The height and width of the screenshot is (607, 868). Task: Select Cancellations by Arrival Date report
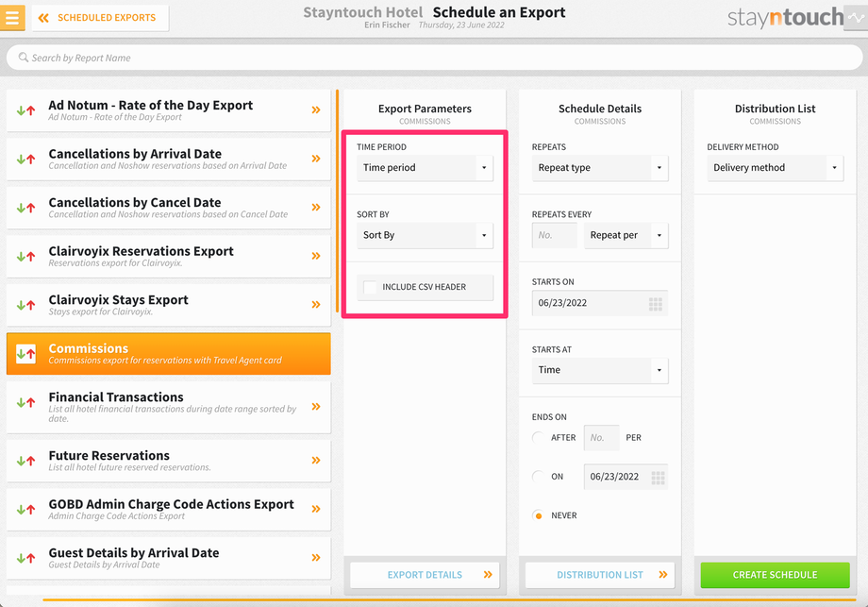[168, 159]
